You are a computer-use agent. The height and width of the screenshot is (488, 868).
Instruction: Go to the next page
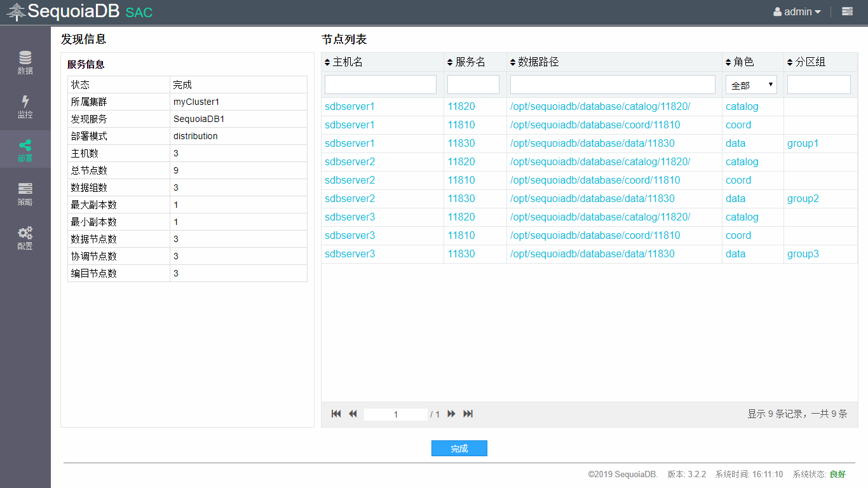click(451, 414)
